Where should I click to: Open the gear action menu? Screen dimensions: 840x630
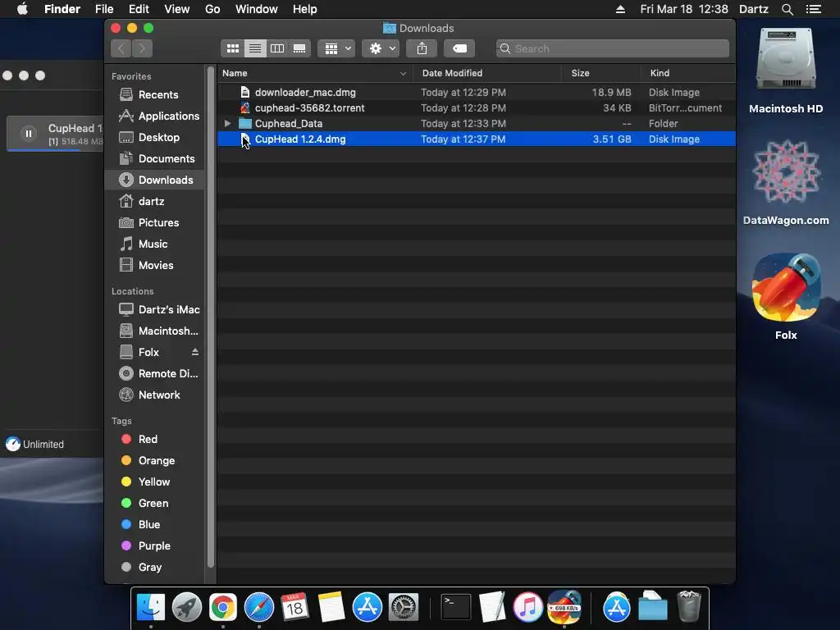(381, 48)
